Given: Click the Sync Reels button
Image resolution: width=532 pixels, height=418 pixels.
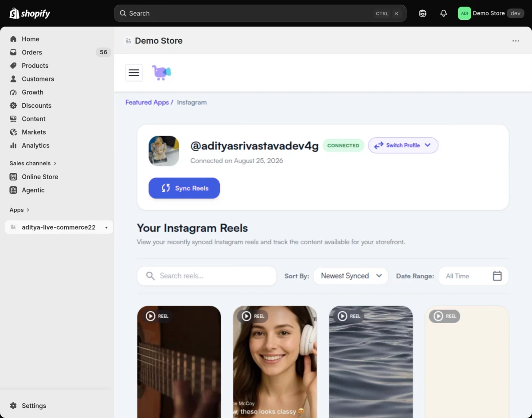Looking at the screenshot, I should 184,188.
